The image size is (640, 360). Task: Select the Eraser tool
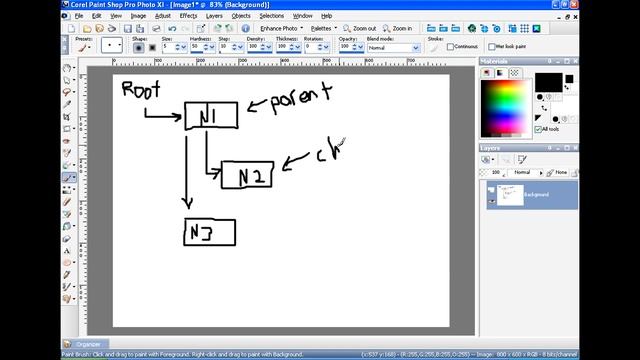(67, 202)
